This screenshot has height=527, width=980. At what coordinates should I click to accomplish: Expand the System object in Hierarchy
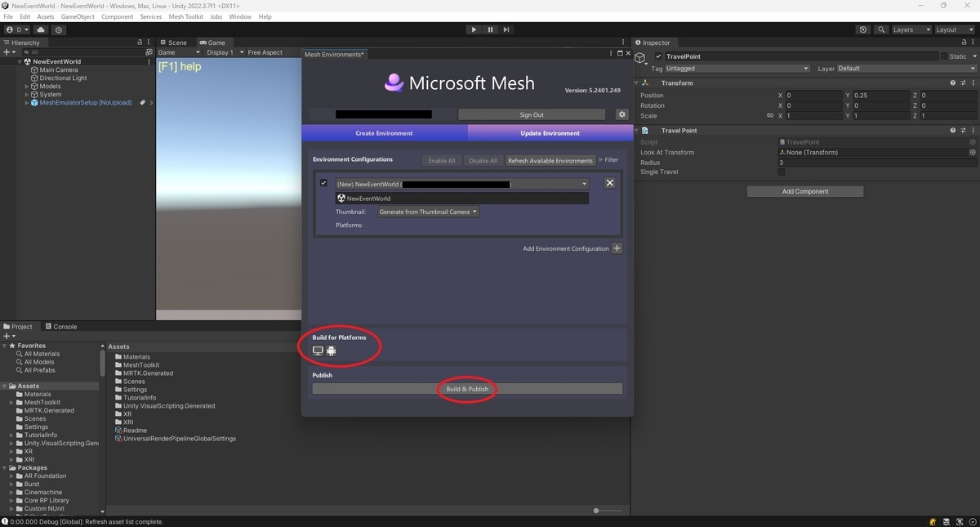[27, 94]
